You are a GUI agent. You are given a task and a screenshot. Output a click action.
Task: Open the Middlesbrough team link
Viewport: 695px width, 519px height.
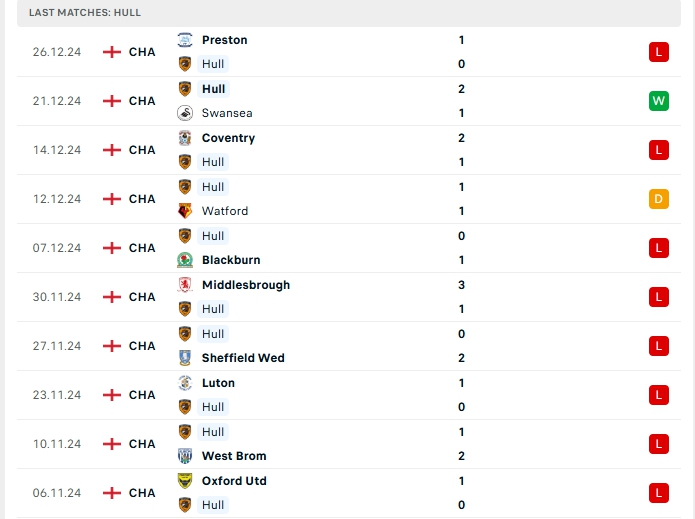(246, 285)
